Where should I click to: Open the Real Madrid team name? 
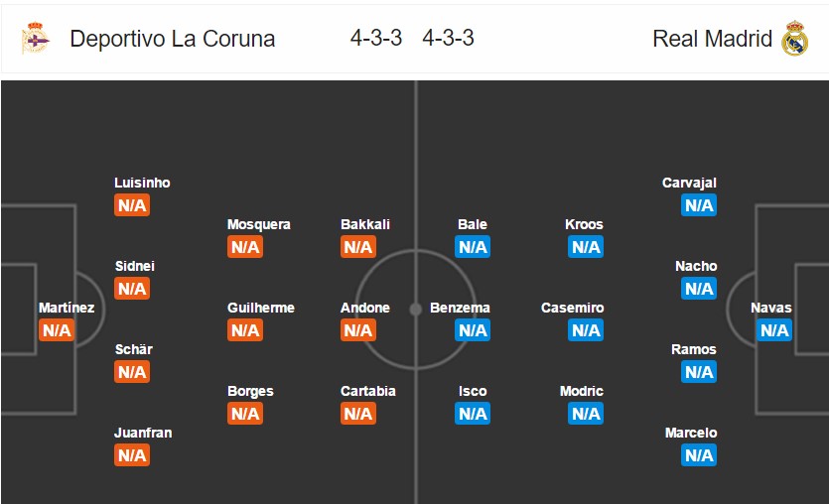(x=712, y=39)
